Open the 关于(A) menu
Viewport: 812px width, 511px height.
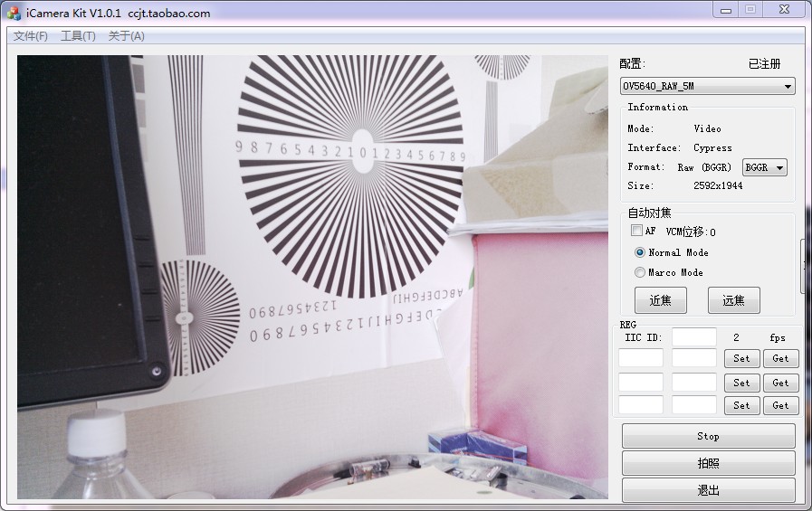coord(126,36)
